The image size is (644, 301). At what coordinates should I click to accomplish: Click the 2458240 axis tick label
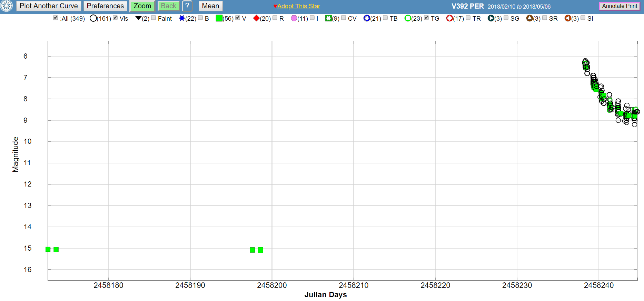(599, 285)
